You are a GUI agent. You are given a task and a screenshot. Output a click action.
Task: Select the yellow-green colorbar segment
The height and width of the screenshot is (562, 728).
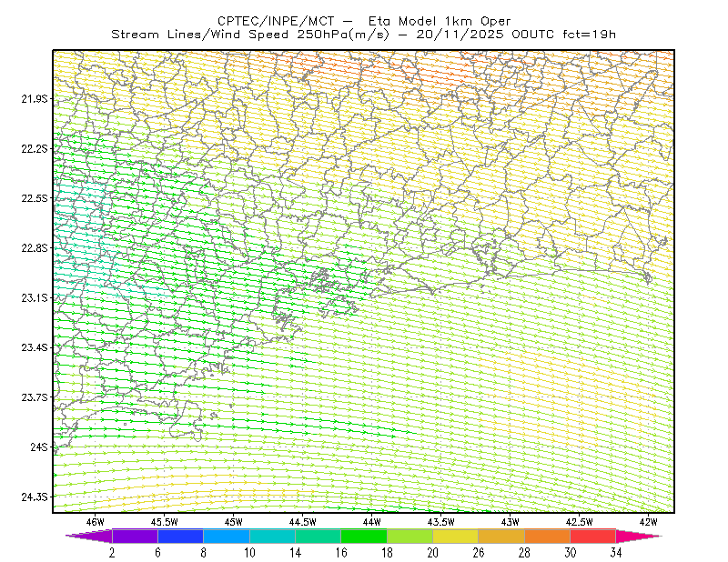coord(410,536)
